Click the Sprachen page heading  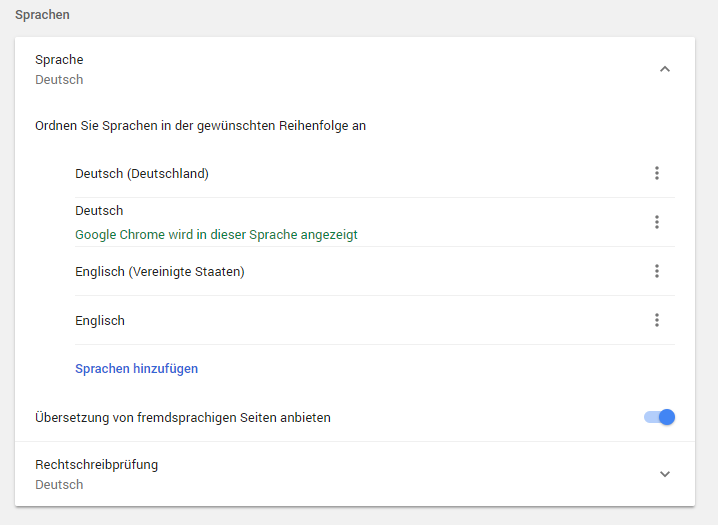tap(42, 15)
